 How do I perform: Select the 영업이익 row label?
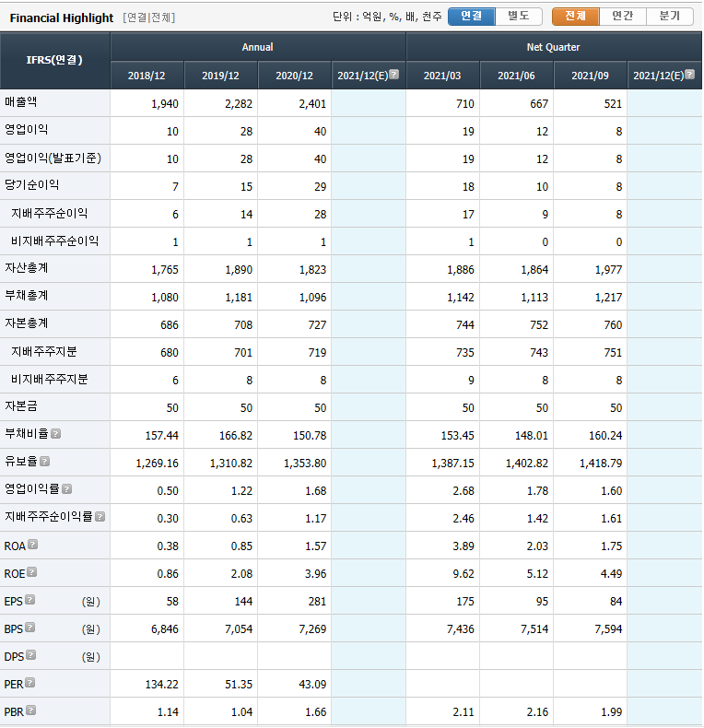point(26,130)
